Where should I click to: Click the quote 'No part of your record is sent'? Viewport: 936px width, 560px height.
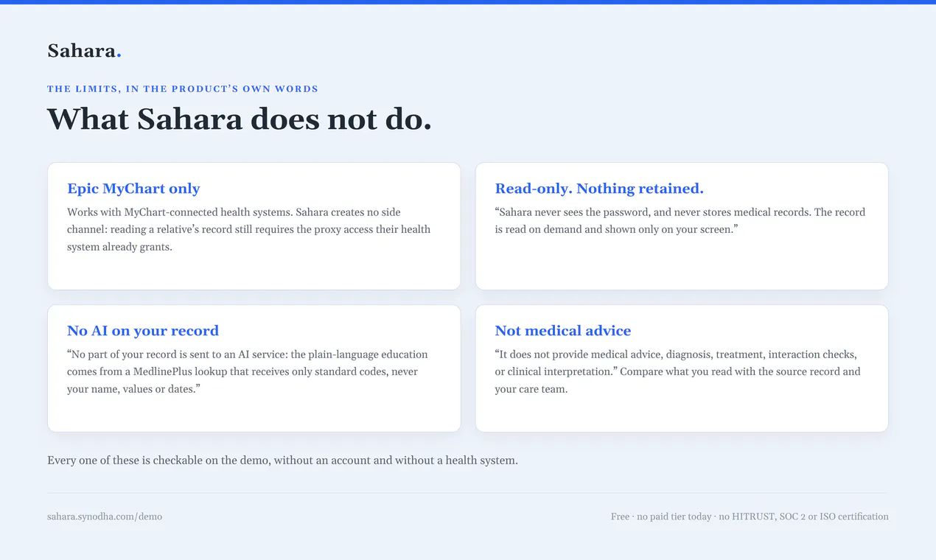248,371
